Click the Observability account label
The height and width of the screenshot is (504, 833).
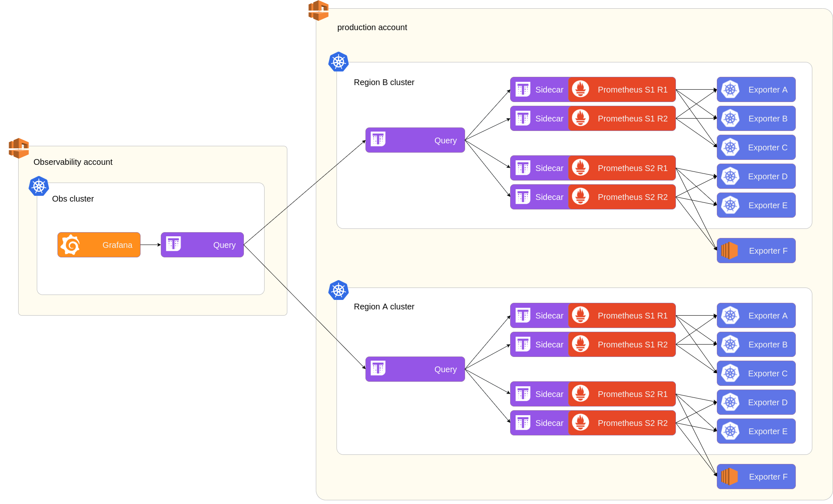click(73, 162)
